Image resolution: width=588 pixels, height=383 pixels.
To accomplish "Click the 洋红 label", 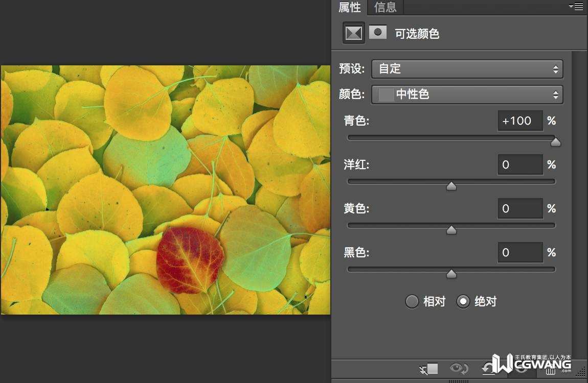I will point(356,164).
